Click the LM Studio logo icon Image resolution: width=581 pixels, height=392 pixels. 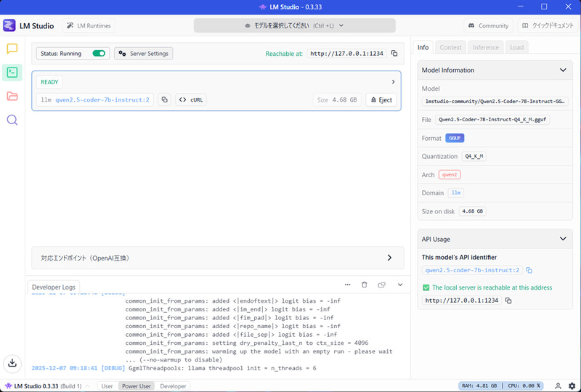pos(9,25)
